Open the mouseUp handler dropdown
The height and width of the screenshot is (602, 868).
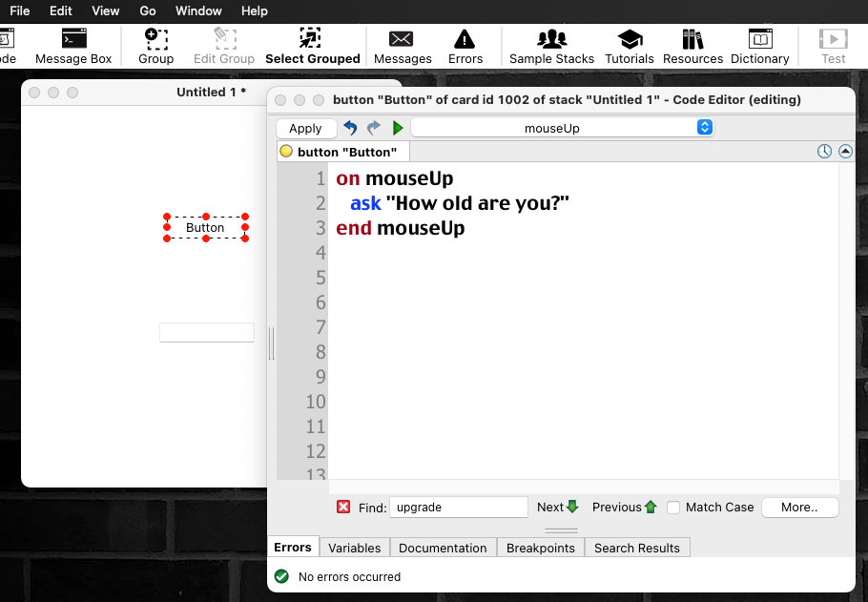point(562,128)
